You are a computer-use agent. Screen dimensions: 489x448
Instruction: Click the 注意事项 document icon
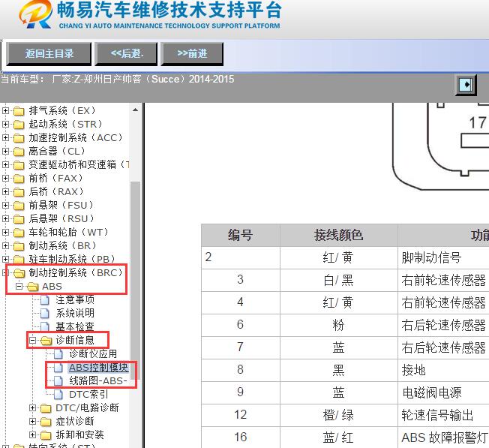(x=45, y=300)
